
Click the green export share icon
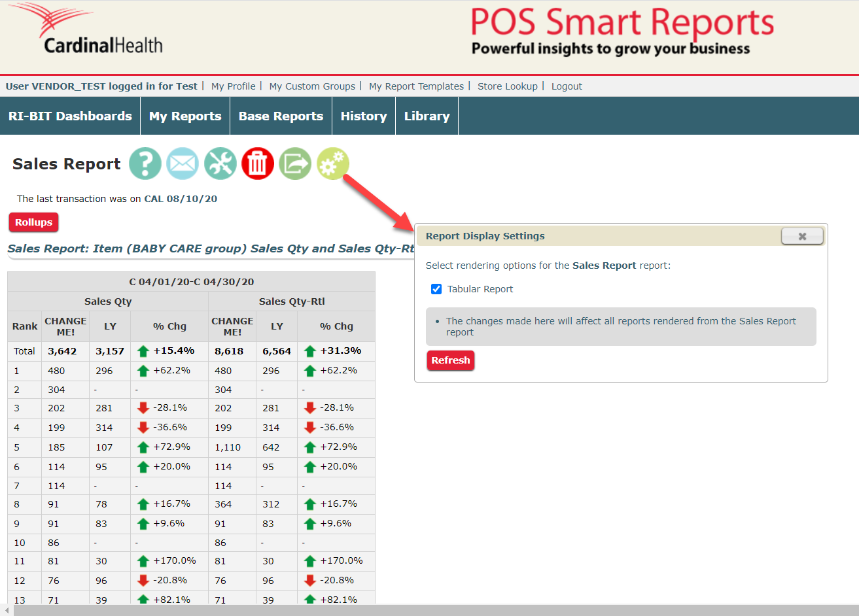tap(295, 163)
